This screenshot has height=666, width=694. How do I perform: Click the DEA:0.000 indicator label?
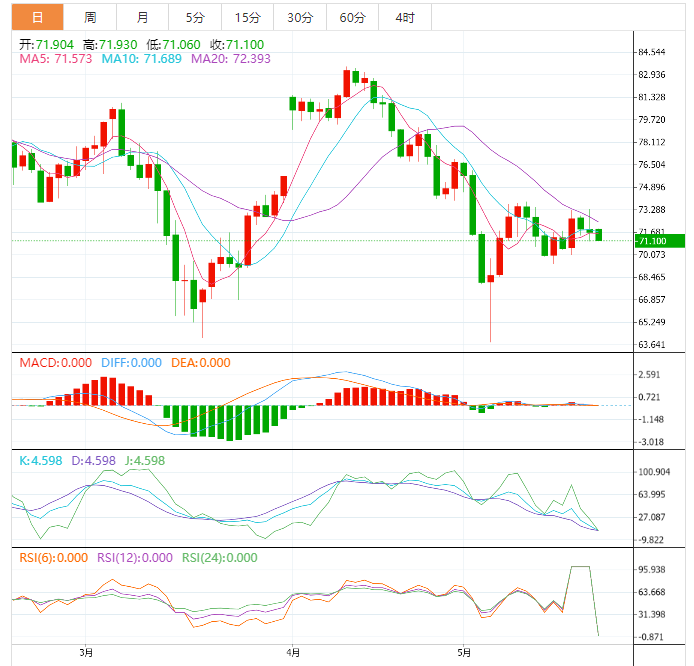(201, 363)
